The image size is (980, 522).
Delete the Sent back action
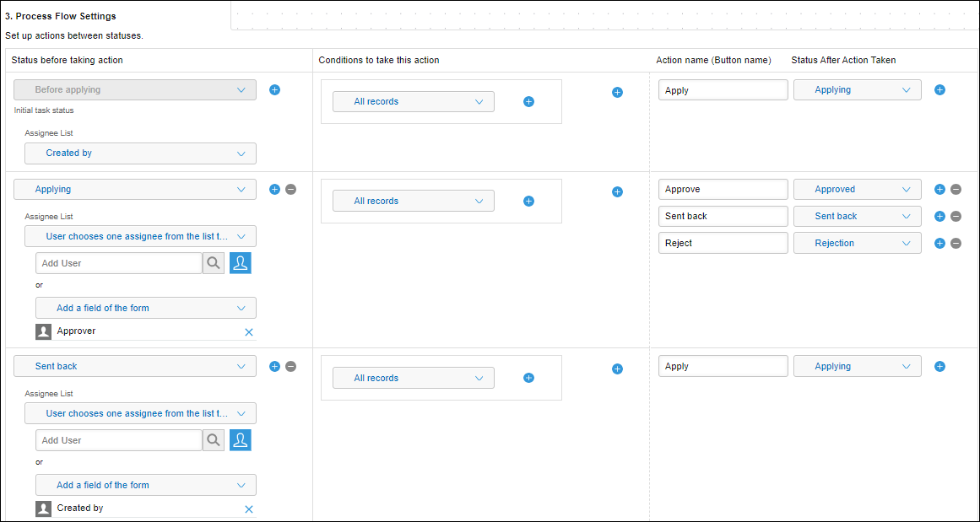[x=956, y=216]
